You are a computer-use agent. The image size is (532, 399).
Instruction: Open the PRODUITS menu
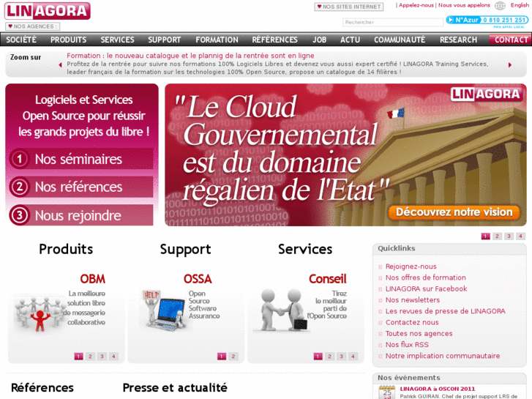tap(69, 40)
